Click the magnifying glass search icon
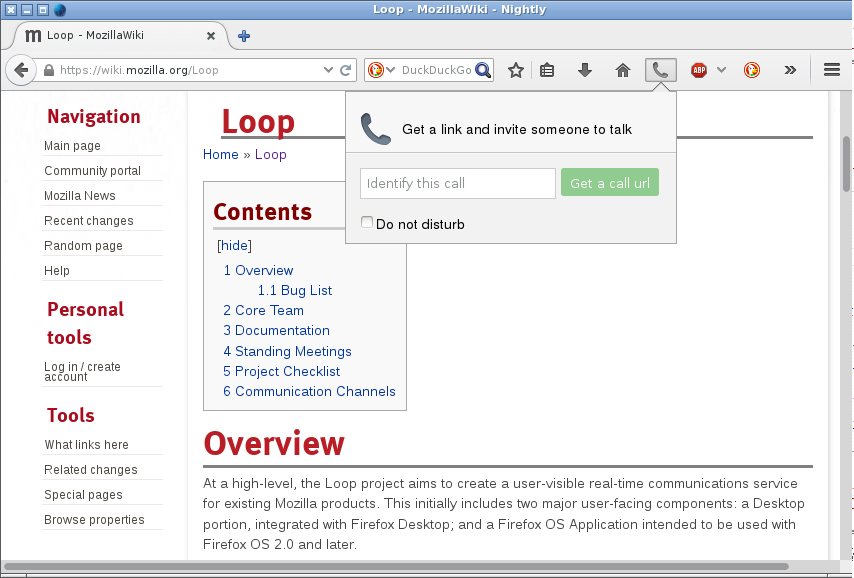854x578 pixels. [x=483, y=70]
